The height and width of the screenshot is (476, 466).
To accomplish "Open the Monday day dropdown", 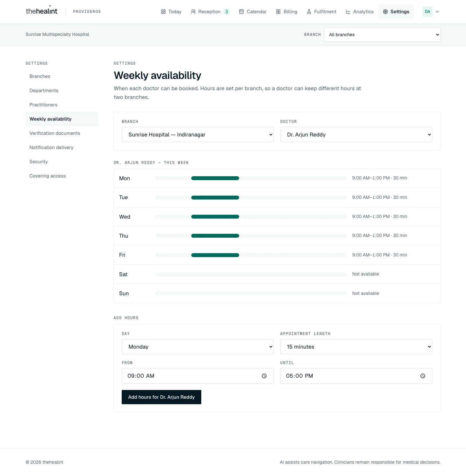I will click(198, 347).
